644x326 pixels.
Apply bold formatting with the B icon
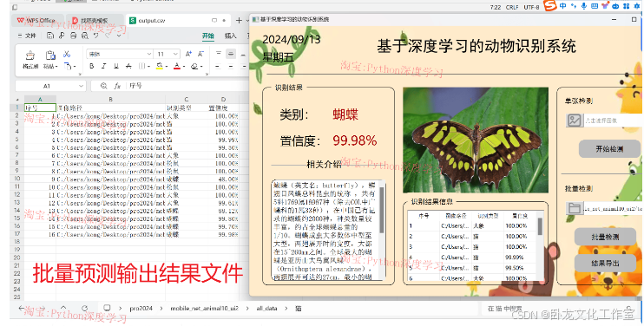pyautogui.click(x=92, y=66)
